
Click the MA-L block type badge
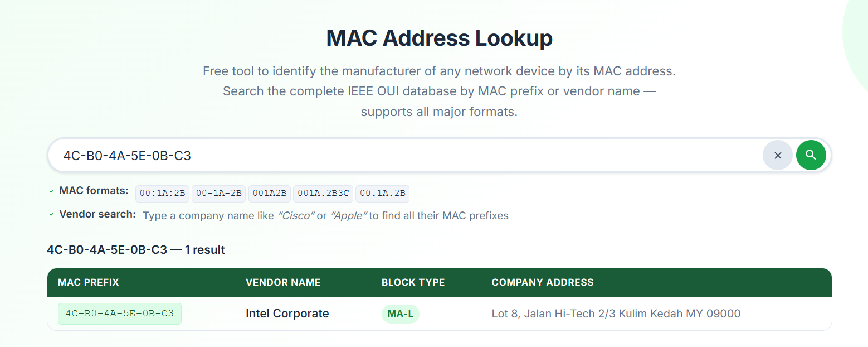(400, 314)
